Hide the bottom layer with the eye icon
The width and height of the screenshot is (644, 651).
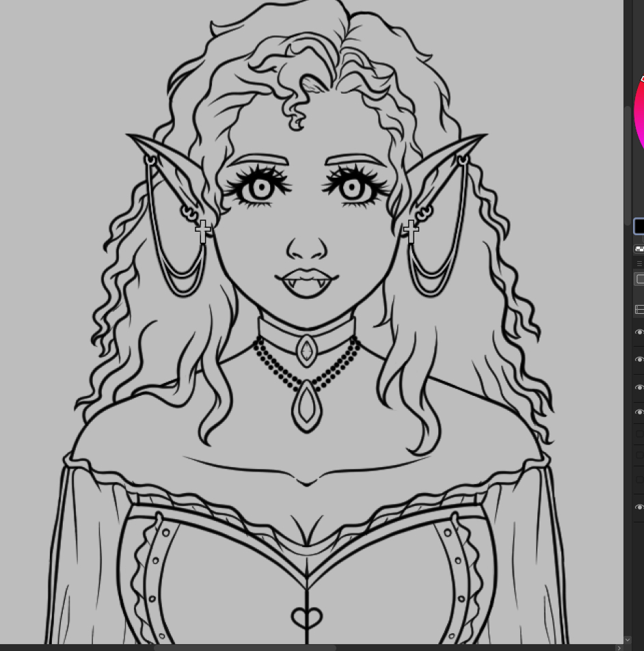[x=640, y=507]
